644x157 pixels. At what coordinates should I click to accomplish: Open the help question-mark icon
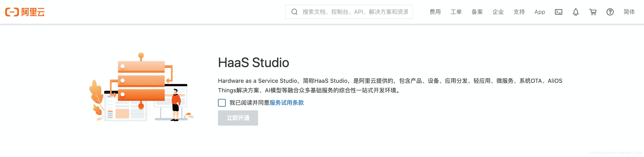[x=610, y=12]
